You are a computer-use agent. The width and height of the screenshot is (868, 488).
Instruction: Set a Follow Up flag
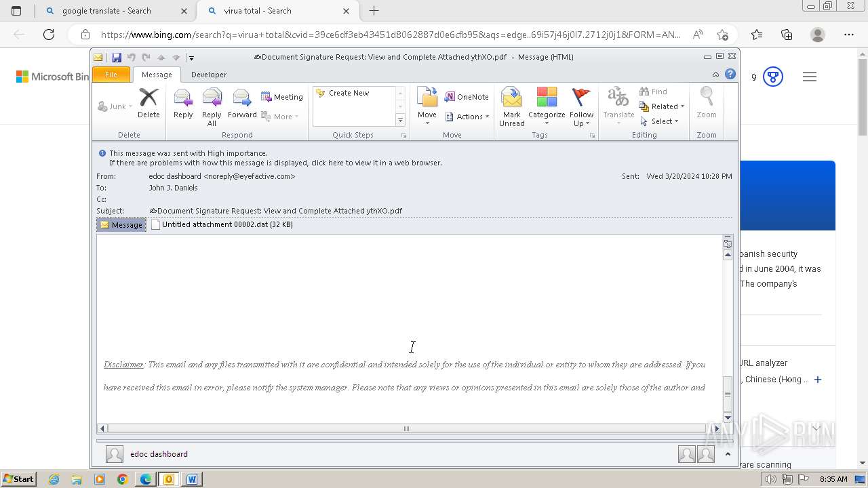[x=581, y=107]
